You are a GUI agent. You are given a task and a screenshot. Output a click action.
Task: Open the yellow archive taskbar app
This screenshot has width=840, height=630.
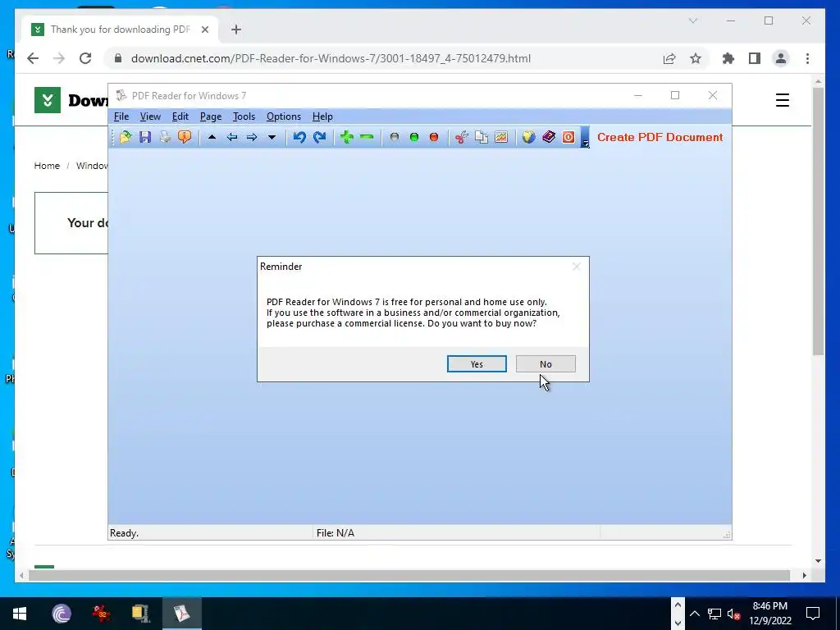click(x=140, y=614)
